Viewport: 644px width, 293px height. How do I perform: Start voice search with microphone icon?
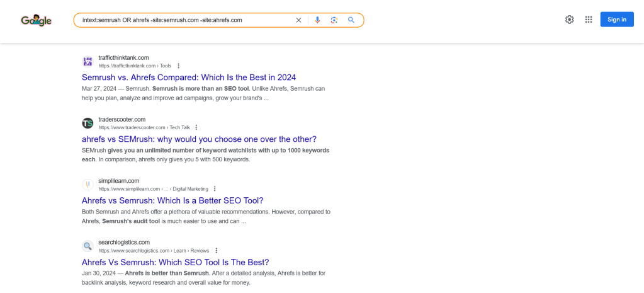tap(317, 20)
